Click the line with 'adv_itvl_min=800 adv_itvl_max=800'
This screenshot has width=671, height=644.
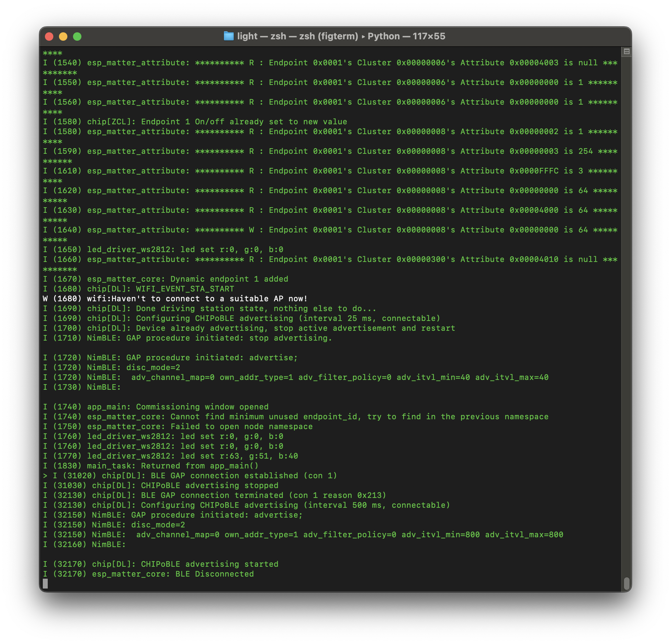303,534
